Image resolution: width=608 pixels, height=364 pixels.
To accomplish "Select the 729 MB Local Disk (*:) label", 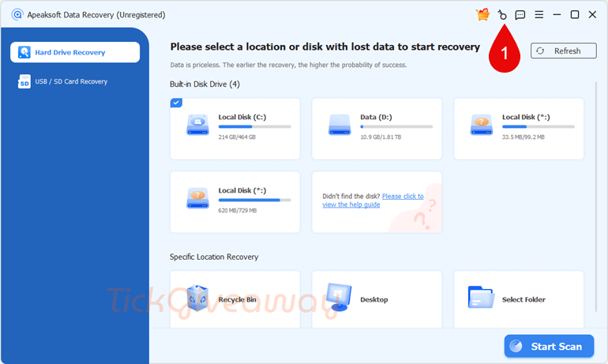I will click(x=242, y=191).
